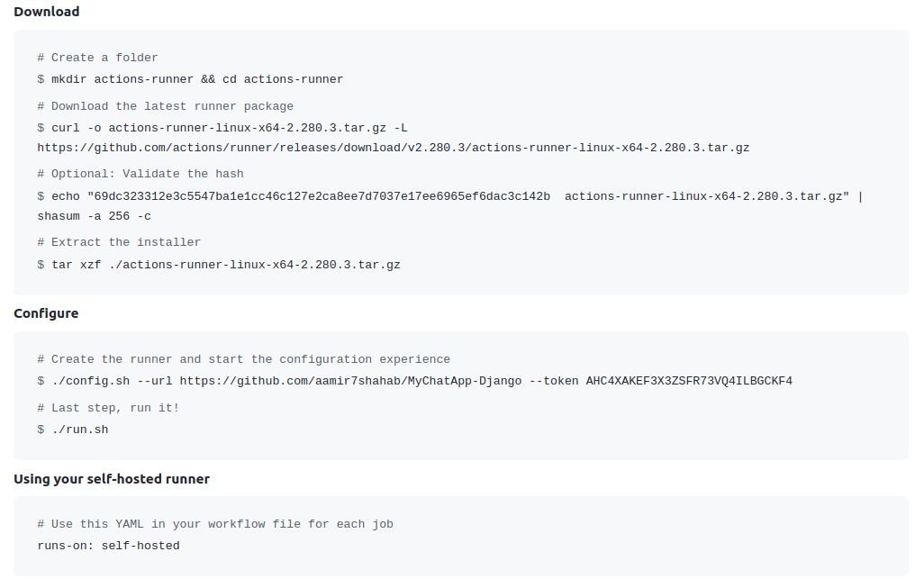Click the runner registration token text
The image size is (924, 588).
pyautogui.click(x=689, y=381)
